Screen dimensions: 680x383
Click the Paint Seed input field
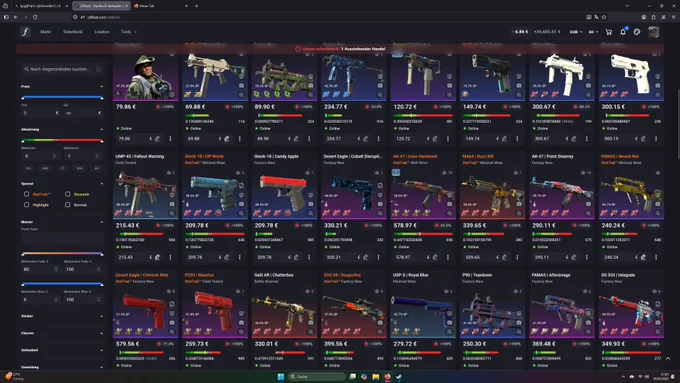(x=62, y=238)
